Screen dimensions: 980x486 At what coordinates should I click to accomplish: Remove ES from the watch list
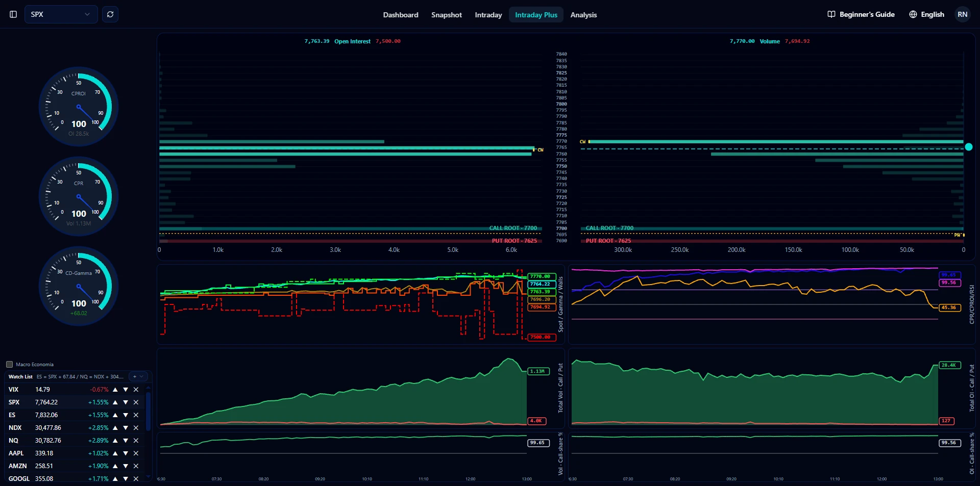[136, 415]
